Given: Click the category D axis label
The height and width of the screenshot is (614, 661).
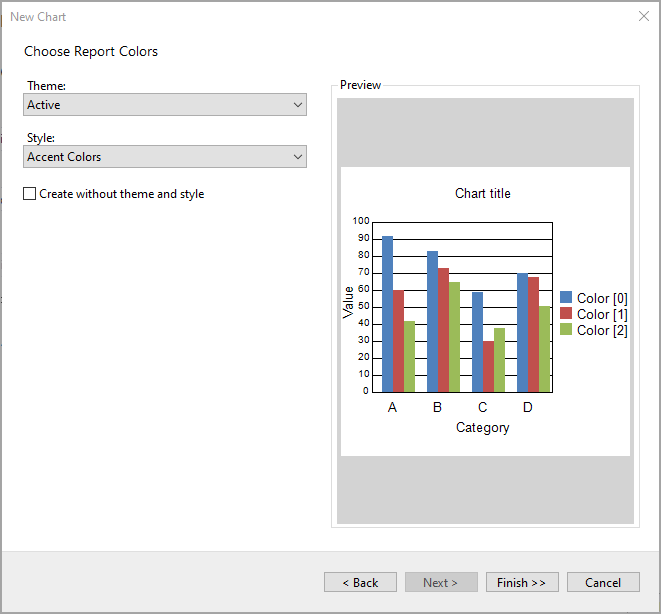Looking at the screenshot, I should pos(528,408).
